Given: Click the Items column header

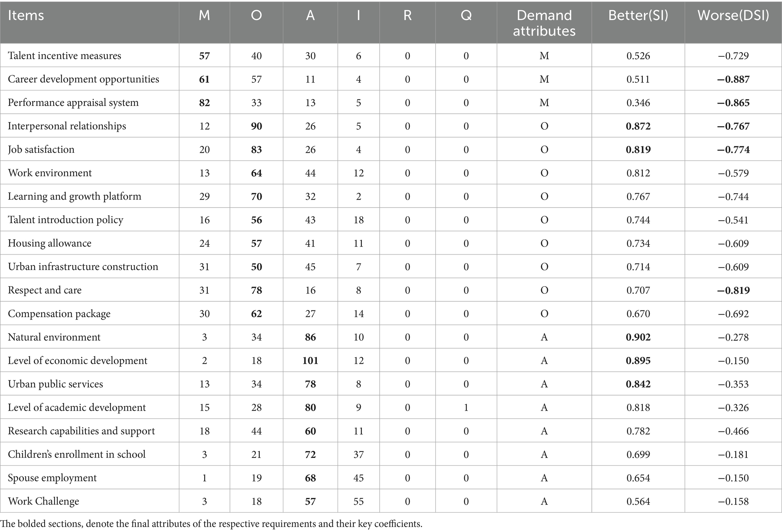Looking at the screenshot, I should (x=26, y=16).
